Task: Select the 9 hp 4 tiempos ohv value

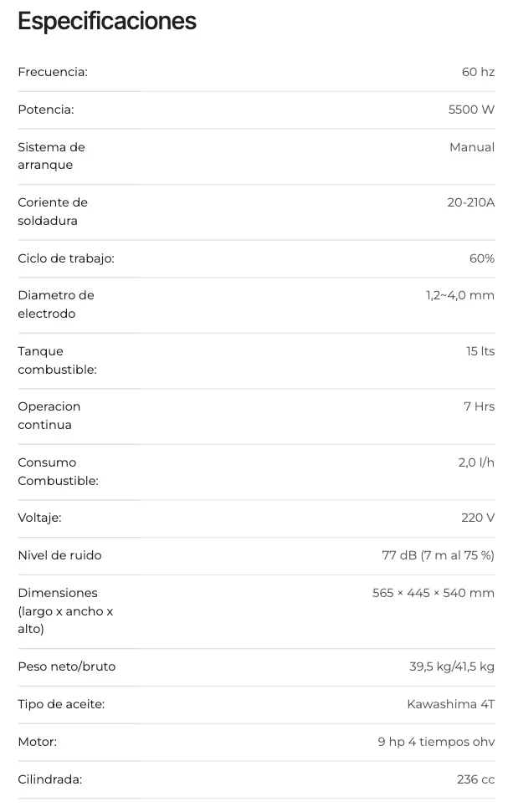Action: 436,742
